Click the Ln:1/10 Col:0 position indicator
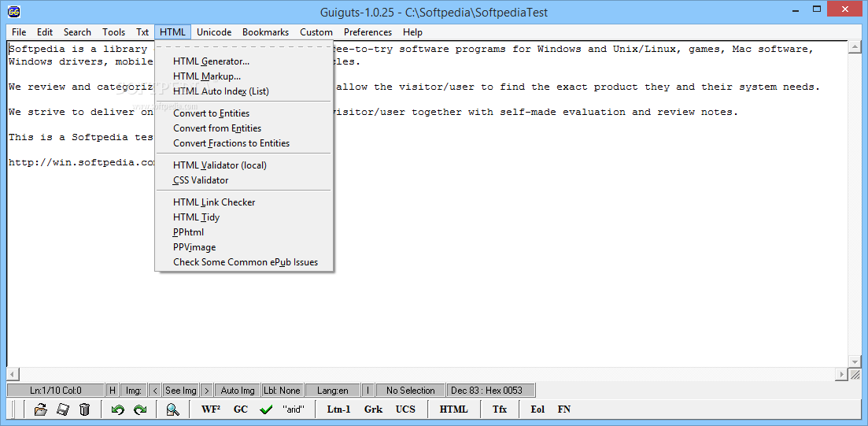Viewport: 868px width, 426px height. tap(55, 391)
